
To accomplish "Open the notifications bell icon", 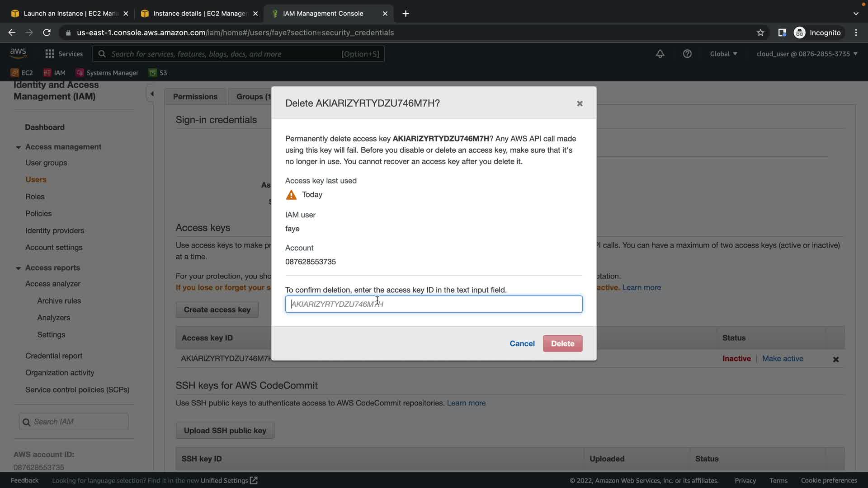I will pos(660,54).
